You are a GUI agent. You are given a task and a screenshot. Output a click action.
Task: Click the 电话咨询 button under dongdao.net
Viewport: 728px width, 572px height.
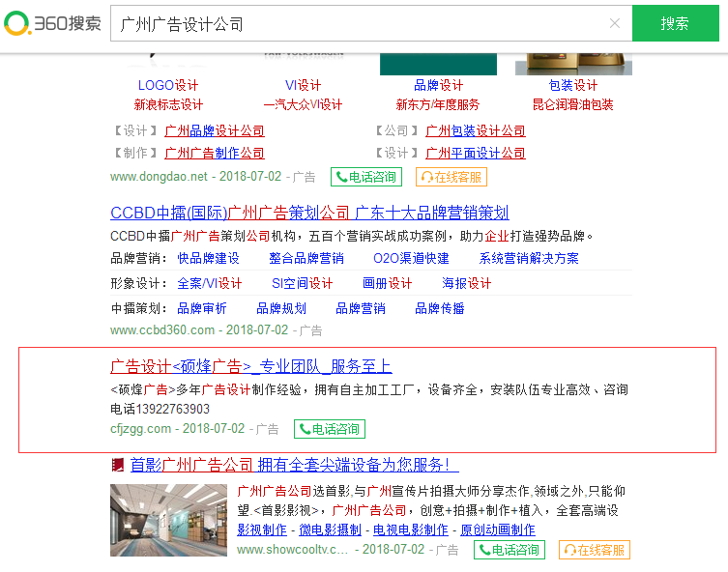tap(365, 177)
